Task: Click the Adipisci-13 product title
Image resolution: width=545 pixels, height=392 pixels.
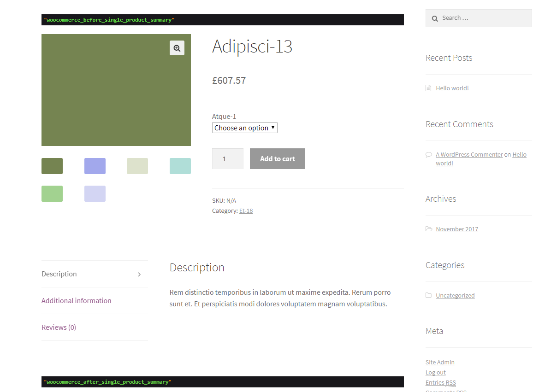Action: (252, 47)
